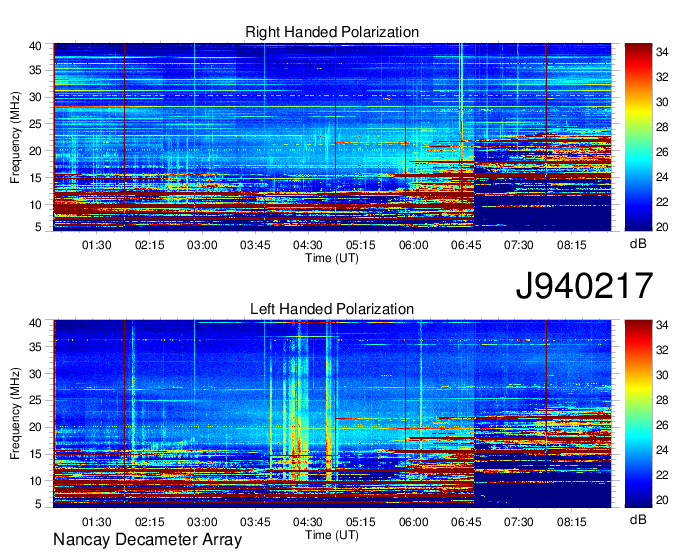Click the "22" value on the lower colorbar
This screenshot has width=680, height=552.
point(662,475)
